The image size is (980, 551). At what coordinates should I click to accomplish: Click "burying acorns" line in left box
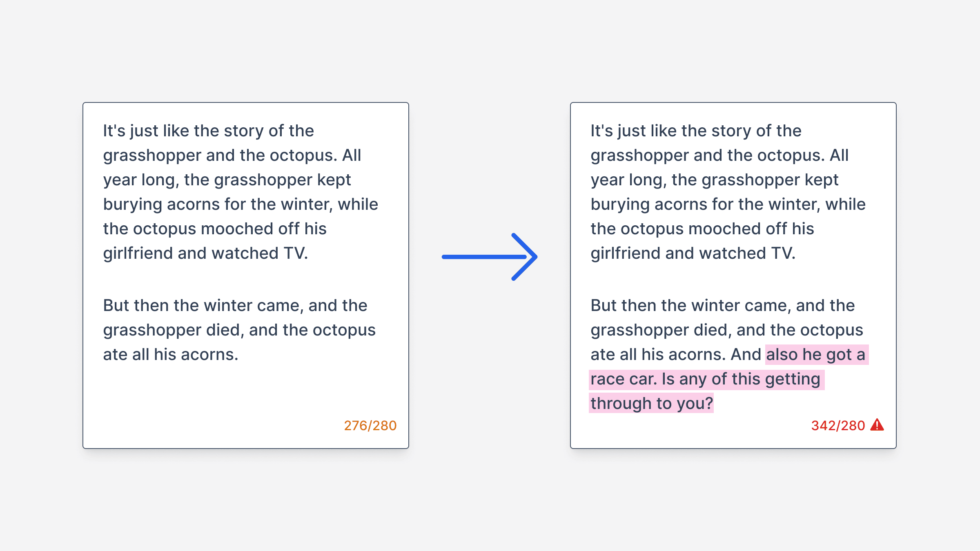pyautogui.click(x=161, y=204)
